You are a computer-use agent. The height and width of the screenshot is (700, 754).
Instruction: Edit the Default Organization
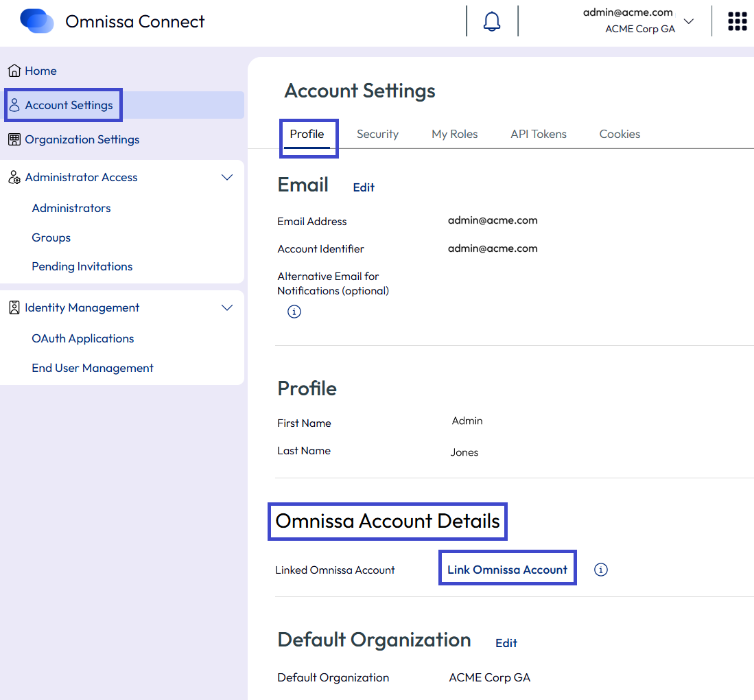[x=506, y=643]
